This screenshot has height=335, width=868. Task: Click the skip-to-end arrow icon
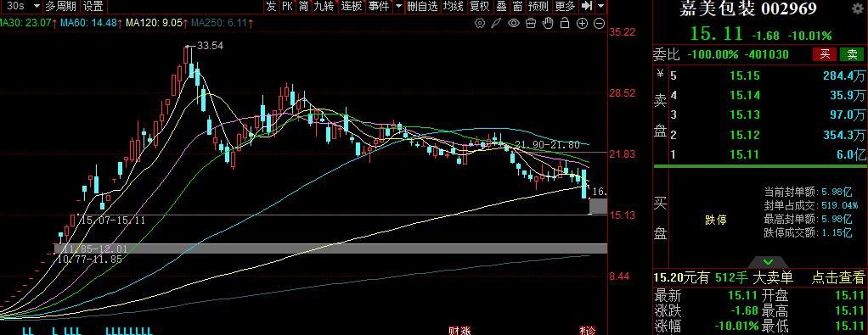tap(587, 6)
